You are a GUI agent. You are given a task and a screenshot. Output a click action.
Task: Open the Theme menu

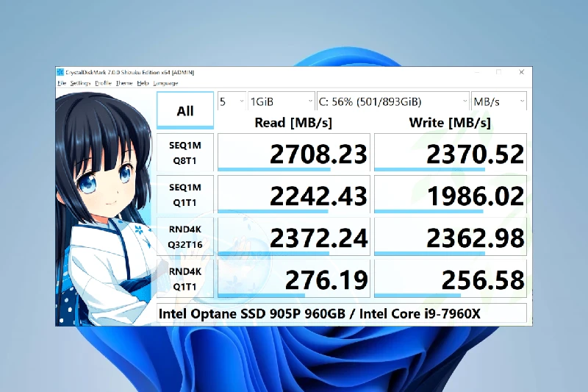point(124,83)
